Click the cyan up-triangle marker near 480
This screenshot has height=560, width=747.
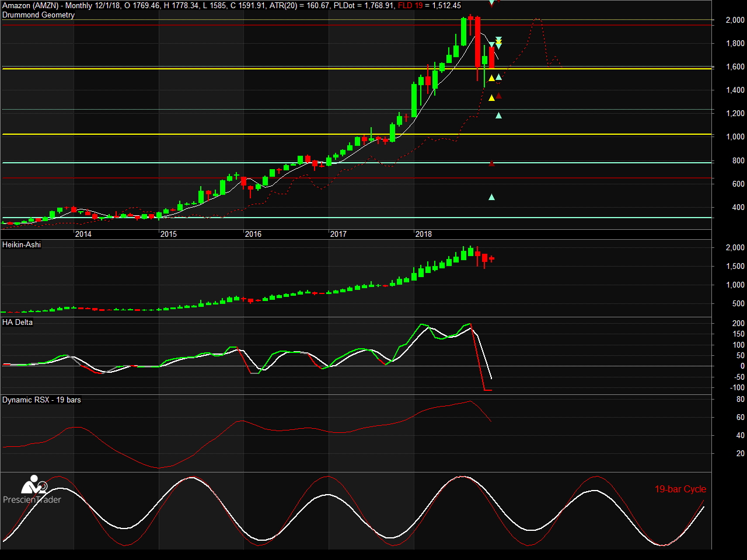click(x=491, y=197)
